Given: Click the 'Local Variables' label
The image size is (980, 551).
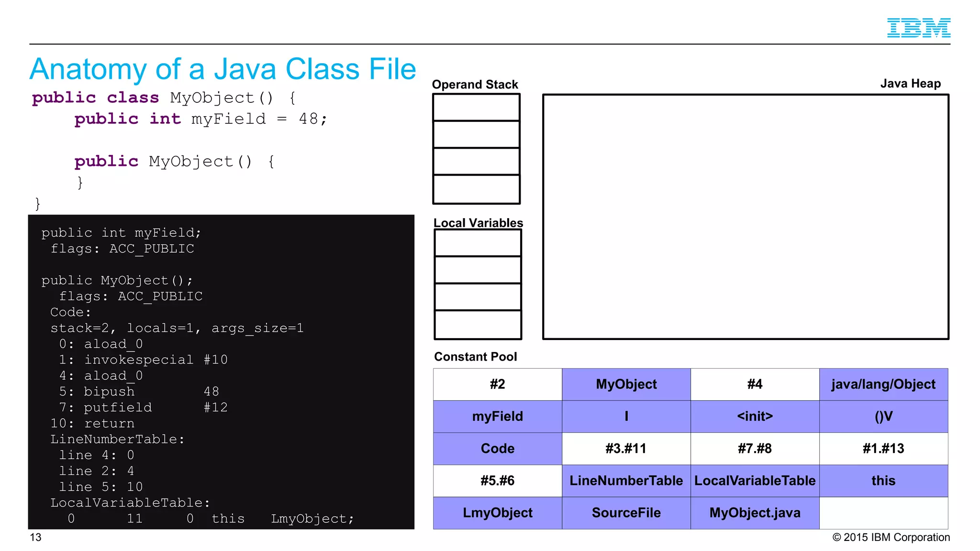Looking at the screenshot, I should [478, 223].
